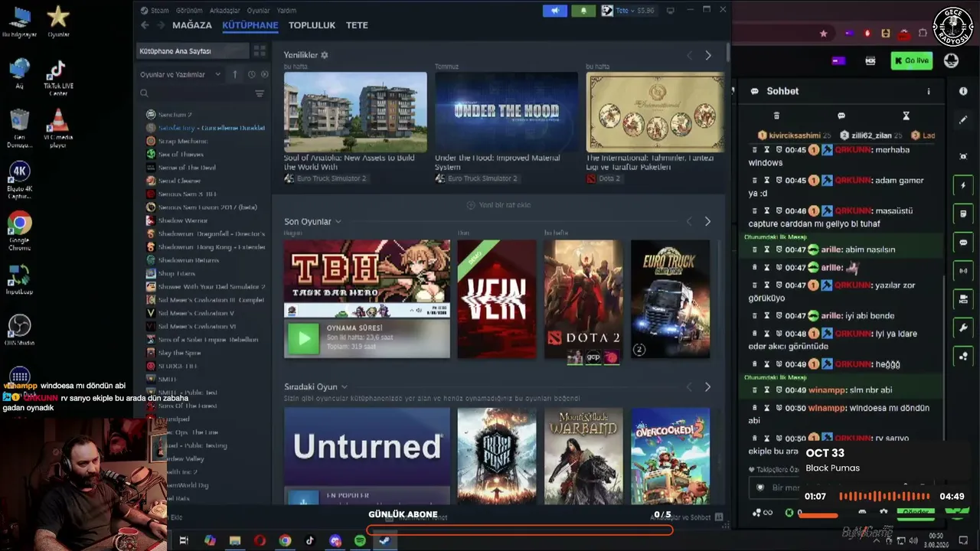Click the library search magnifier icon
980x551 pixels.
(144, 93)
